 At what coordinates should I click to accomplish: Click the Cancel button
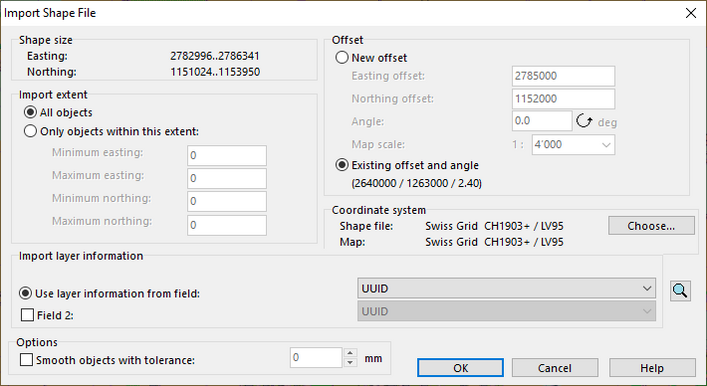(x=555, y=368)
